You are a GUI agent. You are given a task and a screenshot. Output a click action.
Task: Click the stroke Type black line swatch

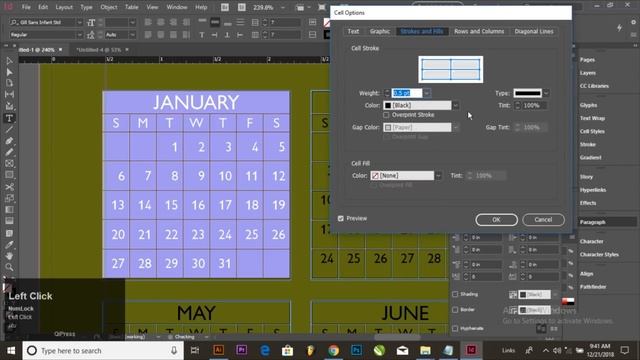point(527,93)
